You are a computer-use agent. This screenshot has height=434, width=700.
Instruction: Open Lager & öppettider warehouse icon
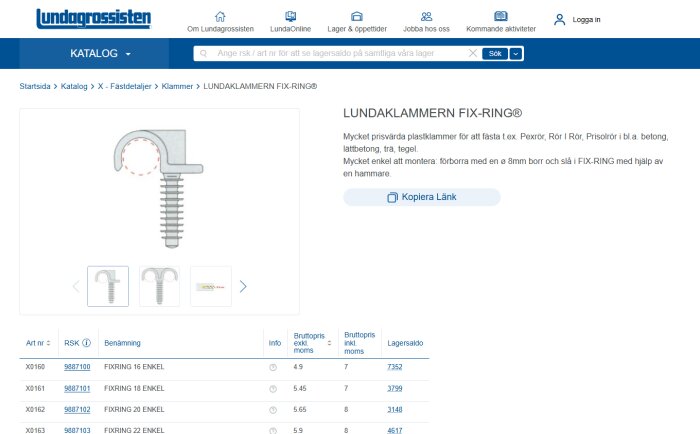(357, 17)
